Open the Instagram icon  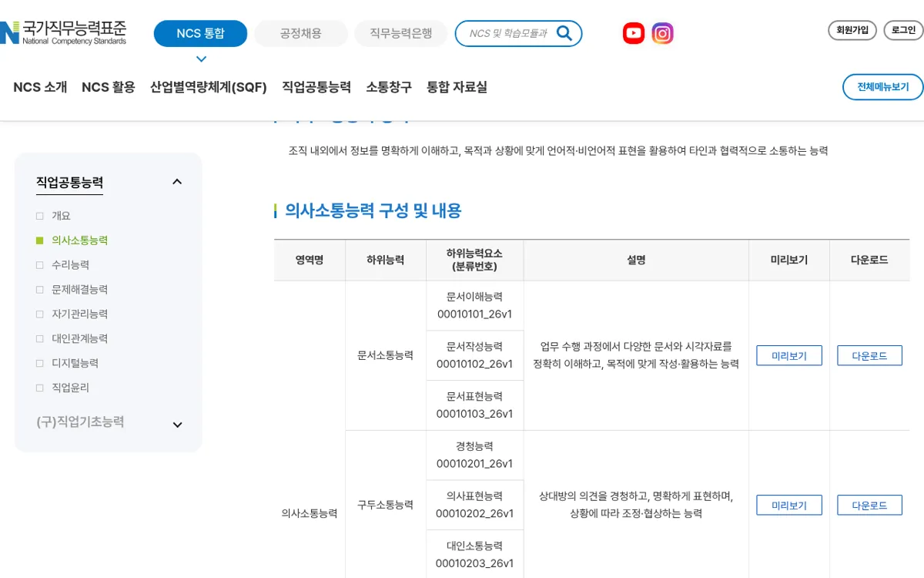click(662, 33)
